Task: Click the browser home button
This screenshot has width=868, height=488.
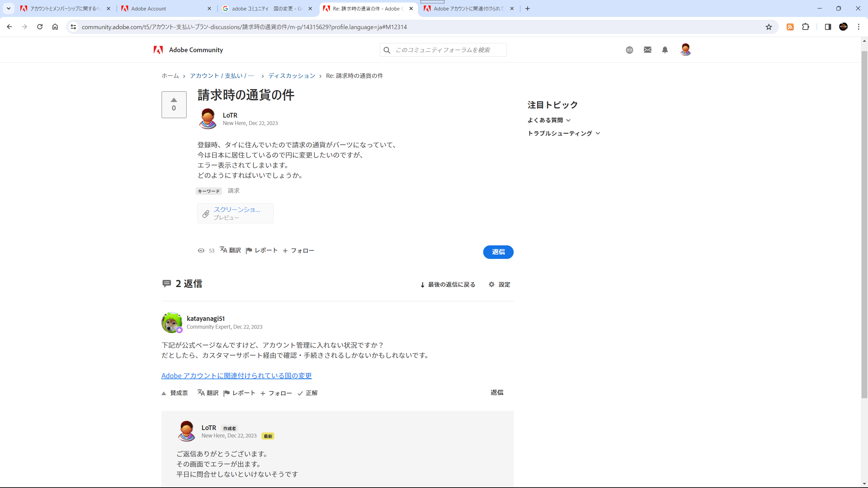Action: coord(55,27)
